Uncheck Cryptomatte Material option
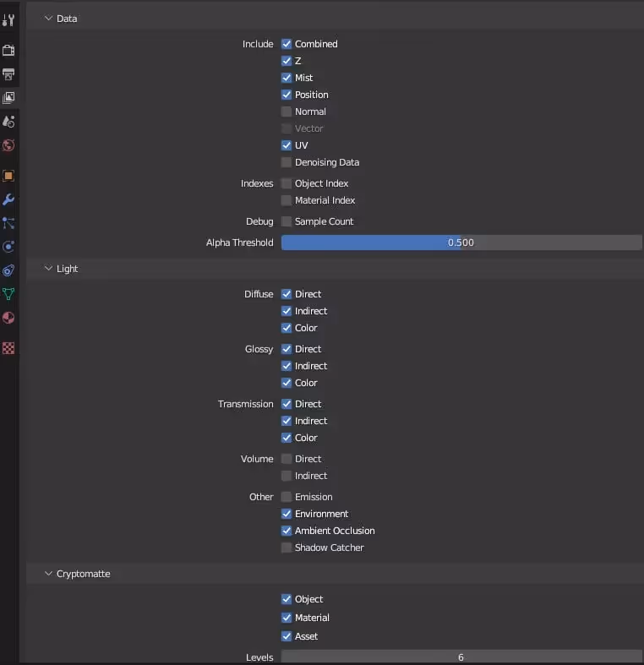 [x=287, y=618]
